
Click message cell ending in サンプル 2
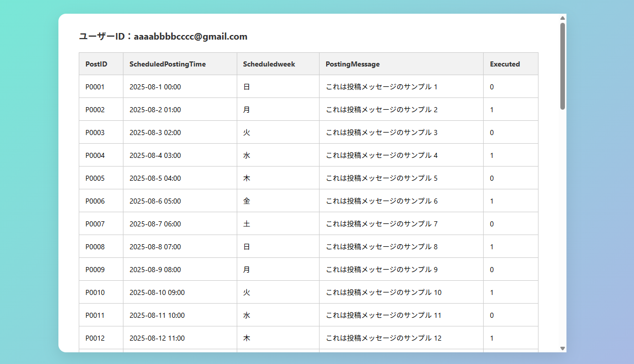coord(401,110)
